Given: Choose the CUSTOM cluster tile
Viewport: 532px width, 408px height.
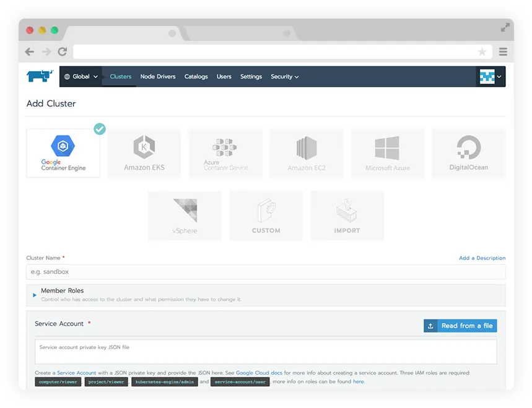Looking at the screenshot, I should pyautogui.click(x=266, y=215).
